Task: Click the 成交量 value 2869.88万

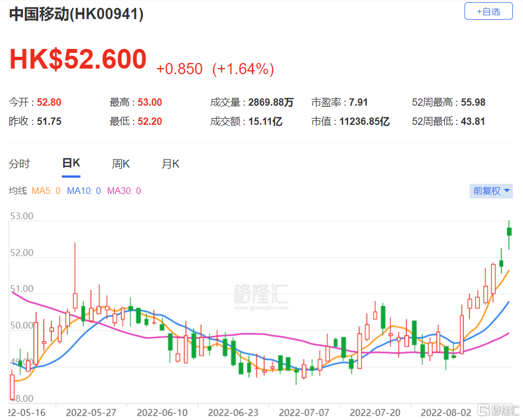Action: [271, 102]
